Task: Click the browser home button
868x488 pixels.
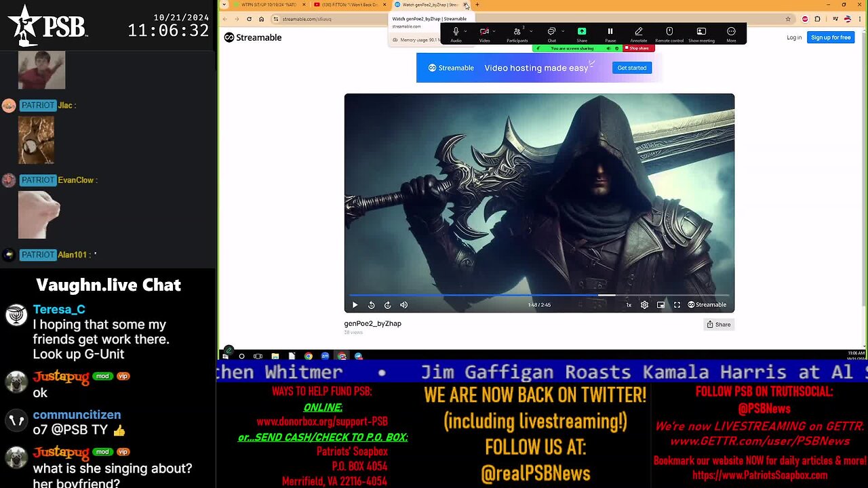Action: pos(261,19)
